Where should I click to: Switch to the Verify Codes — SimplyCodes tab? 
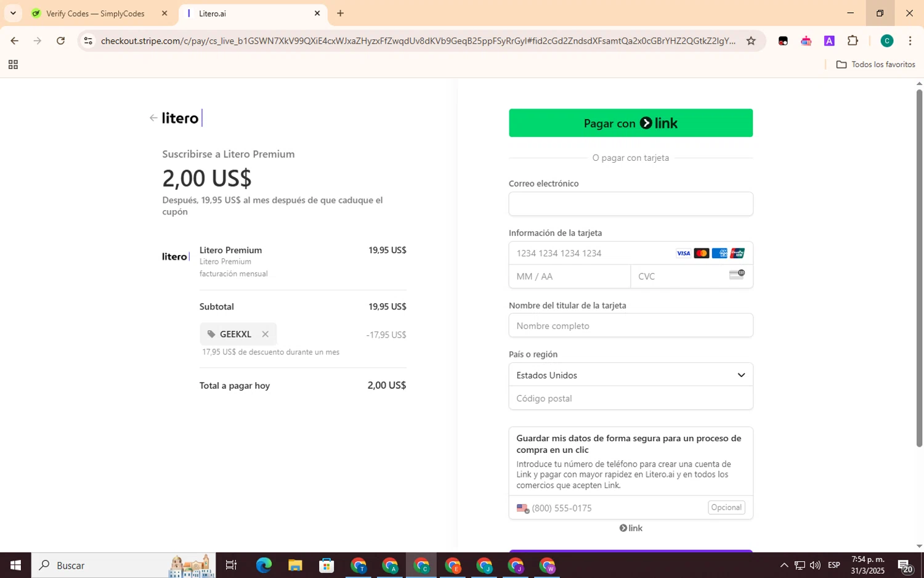coord(95,14)
